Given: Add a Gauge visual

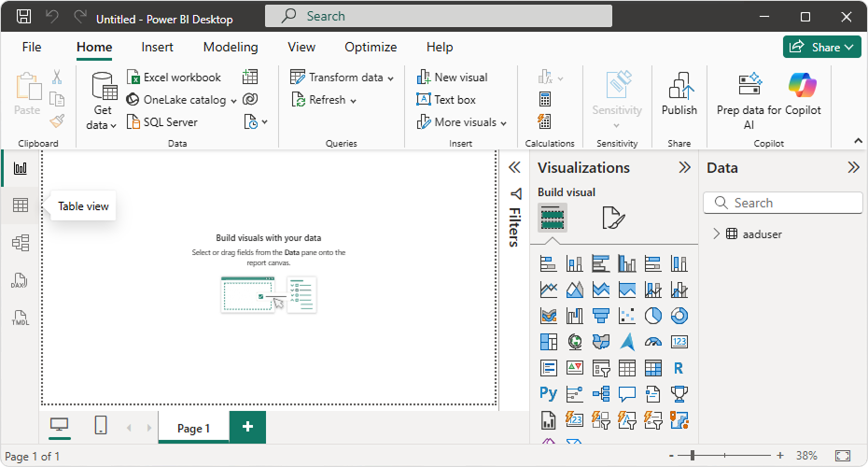Looking at the screenshot, I should 653,342.
